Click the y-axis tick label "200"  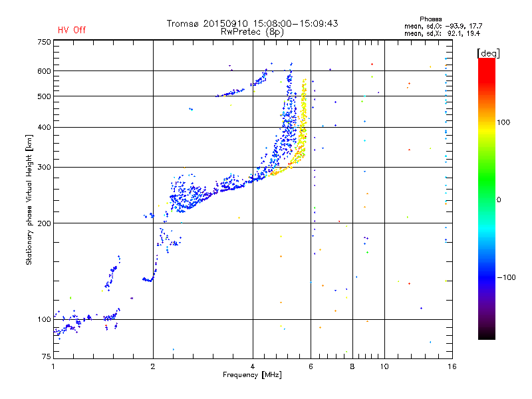(44, 223)
